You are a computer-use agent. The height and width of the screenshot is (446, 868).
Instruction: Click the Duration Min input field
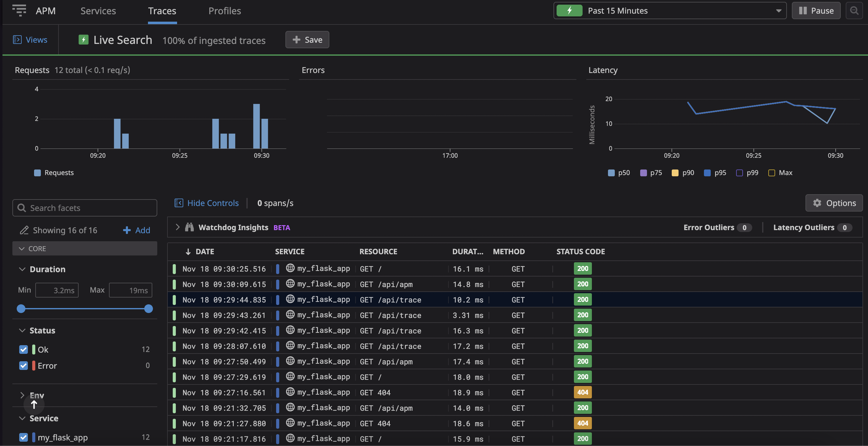(57, 290)
